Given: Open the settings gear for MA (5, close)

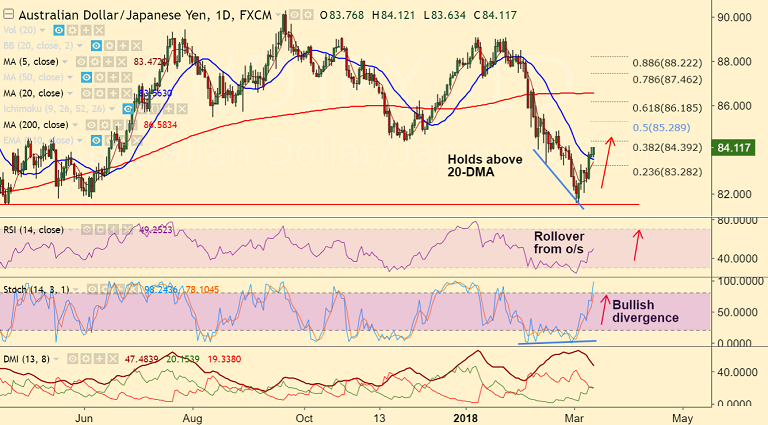Looking at the screenshot, I should (95, 62).
